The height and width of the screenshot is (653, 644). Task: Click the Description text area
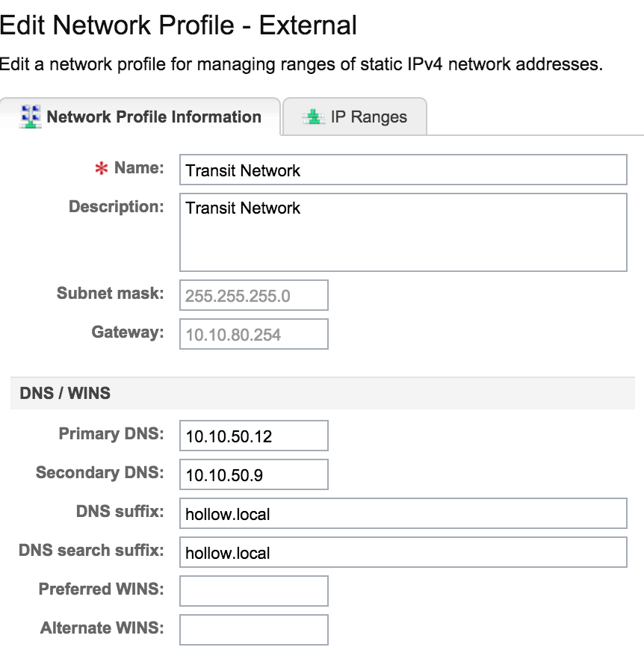402,232
